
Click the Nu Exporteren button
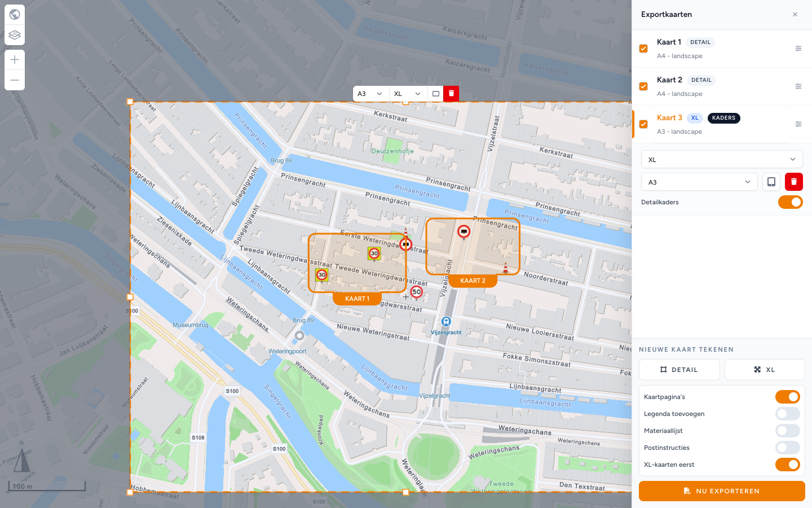click(722, 491)
